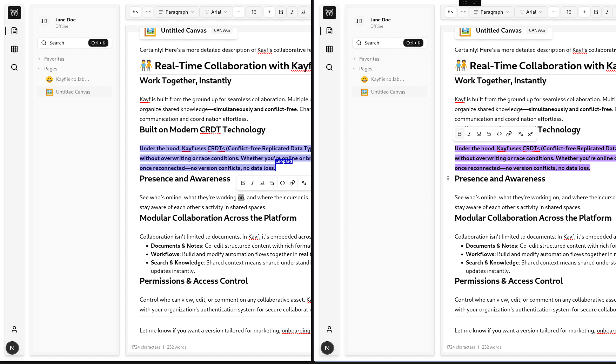Click the magnifier search icon in right window rail
Image resolution: width=616 pixels, height=364 pixels.
coord(329,67)
